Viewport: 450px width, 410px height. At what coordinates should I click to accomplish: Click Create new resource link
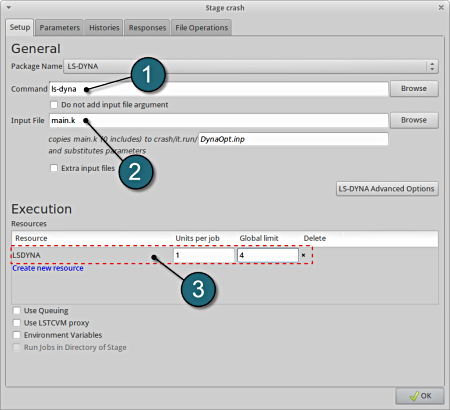pyautogui.click(x=48, y=268)
